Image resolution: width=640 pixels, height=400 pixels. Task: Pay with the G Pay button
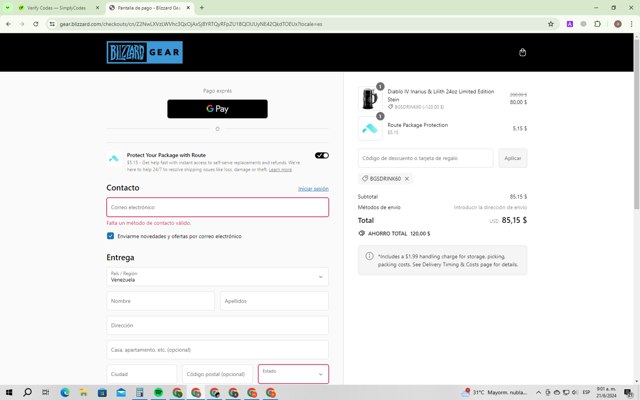pyautogui.click(x=218, y=109)
